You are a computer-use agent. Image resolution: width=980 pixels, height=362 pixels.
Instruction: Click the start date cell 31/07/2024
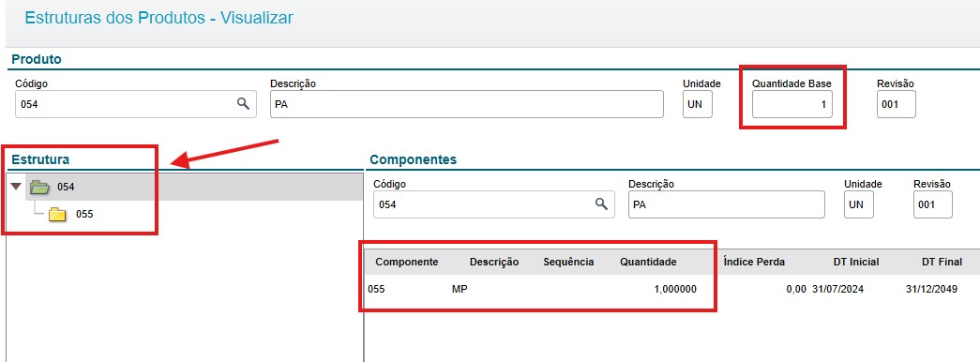pyautogui.click(x=837, y=290)
